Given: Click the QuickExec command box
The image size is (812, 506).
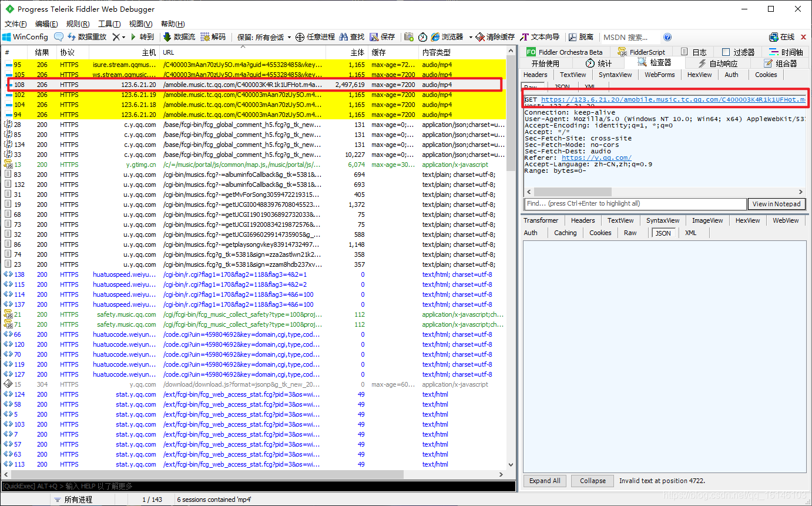Looking at the screenshot, I should pyautogui.click(x=259, y=486).
